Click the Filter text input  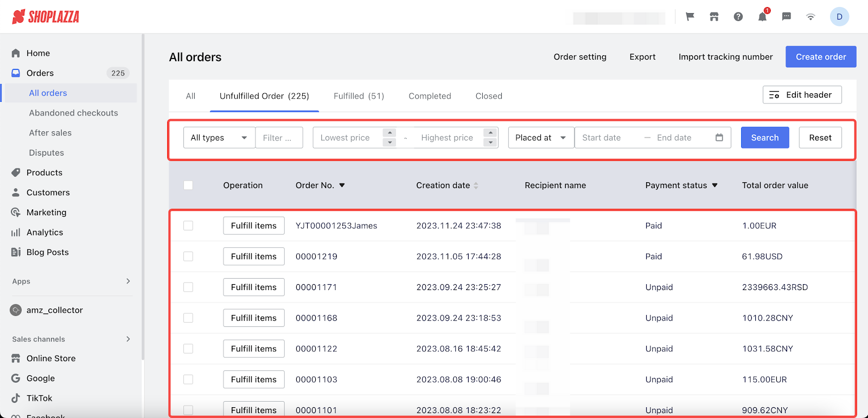tap(279, 138)
